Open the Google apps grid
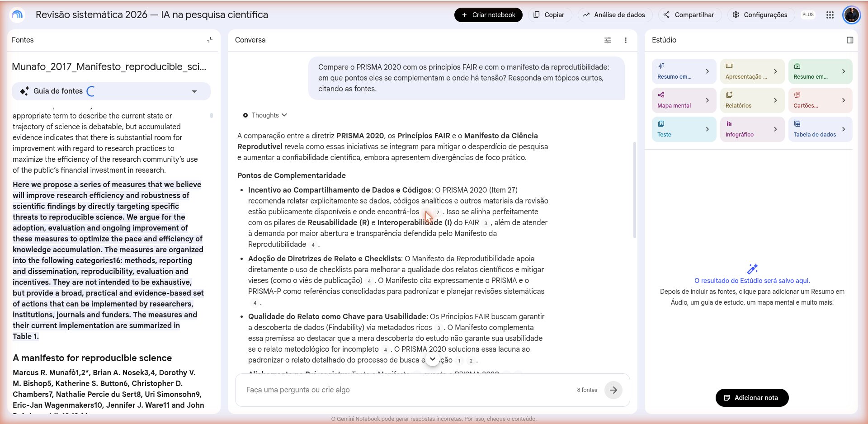Image resolution: width=868 pixels, height=424 pixels. click(830, 15)
